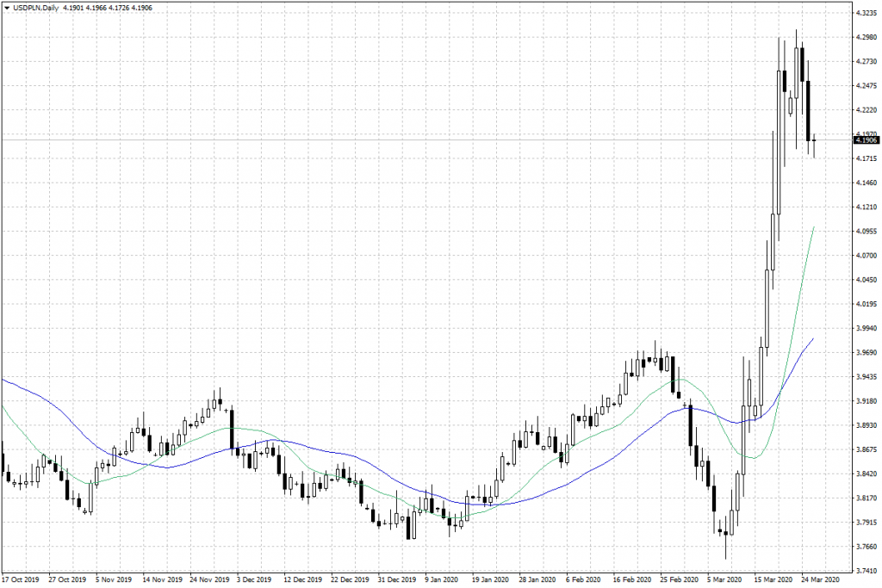
Task: Click the current price tag 4.1906
Action: pos(866,140)
